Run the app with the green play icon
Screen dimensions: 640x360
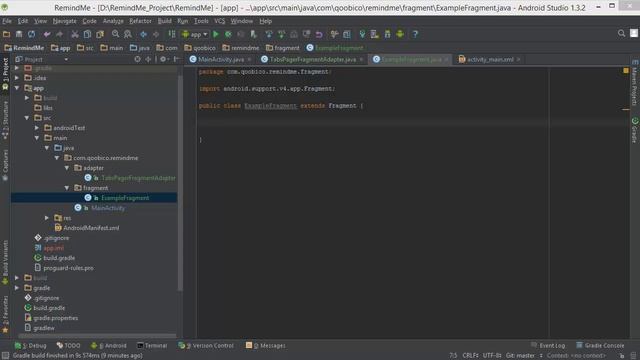pyautogui.click(x=216, y=34)
